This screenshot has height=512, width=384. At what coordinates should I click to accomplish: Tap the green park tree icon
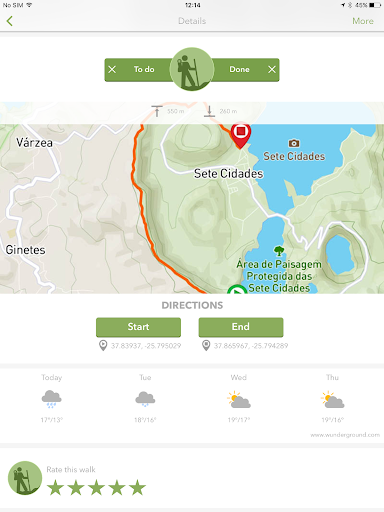click(279, 251)
